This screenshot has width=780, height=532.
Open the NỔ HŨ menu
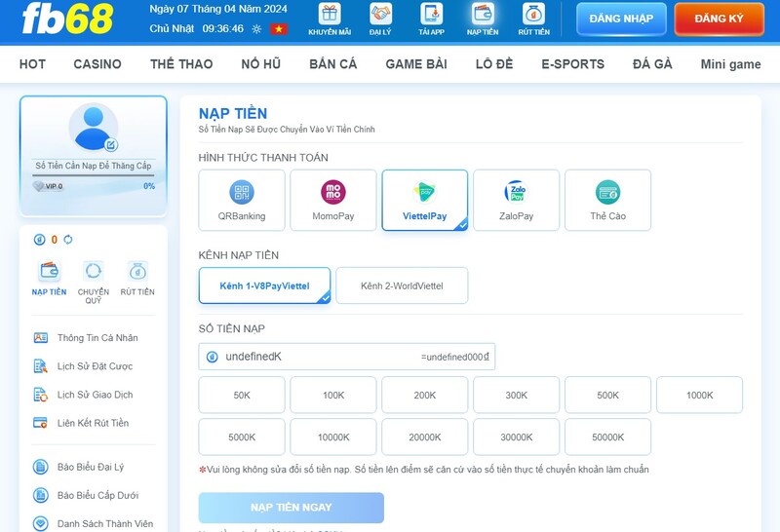[261, 64]
